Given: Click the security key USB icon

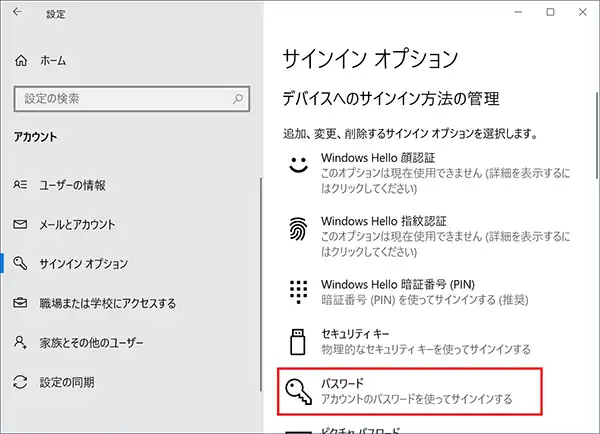Looking at the screenshot, I should (298, 342).
